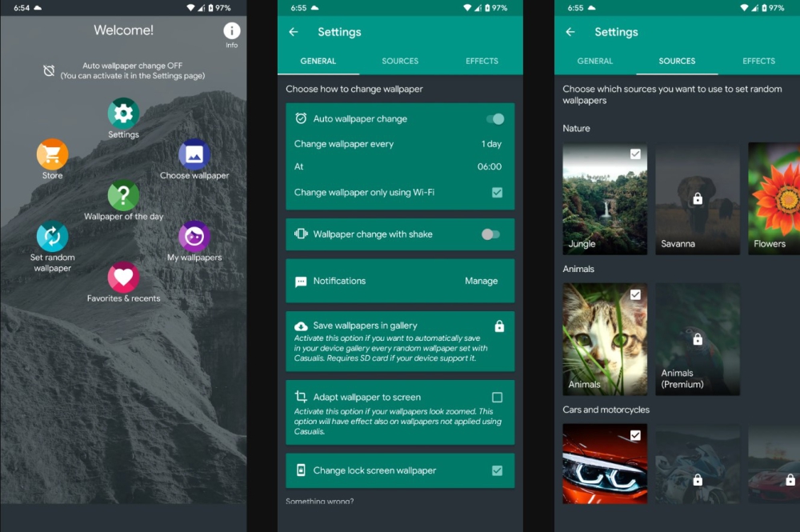Open the Settings gear icon on Welcome screen
Image resolution: width=800 pixels, height=532 pixels.
coord(123,114)
